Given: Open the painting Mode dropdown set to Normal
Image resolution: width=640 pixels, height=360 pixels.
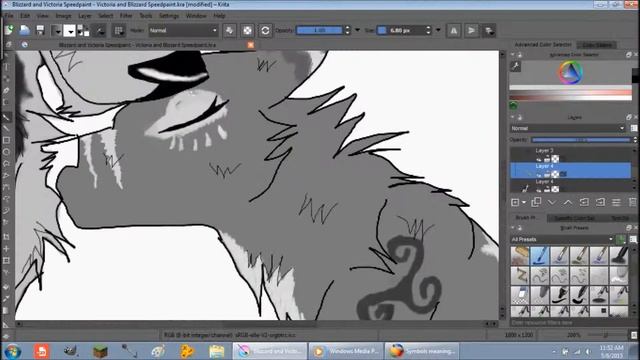Looking at the screenshot, I should (183, 31).
